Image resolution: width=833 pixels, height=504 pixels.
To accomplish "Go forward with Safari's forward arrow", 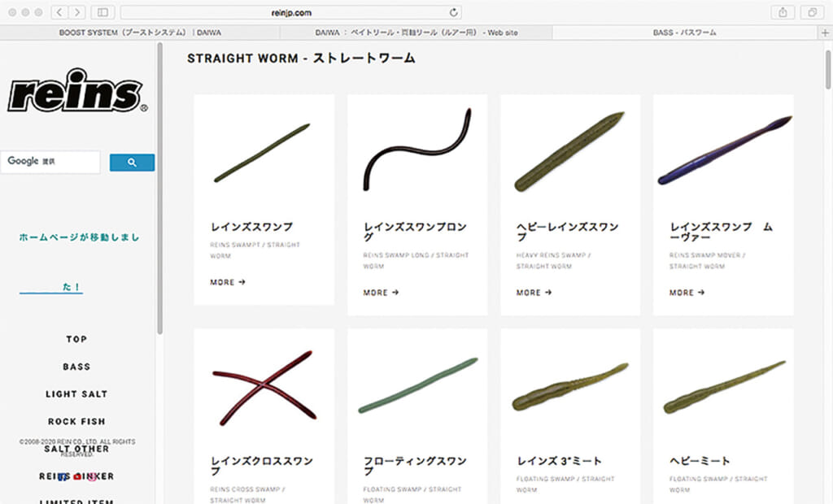I will (x=77, y=12).
